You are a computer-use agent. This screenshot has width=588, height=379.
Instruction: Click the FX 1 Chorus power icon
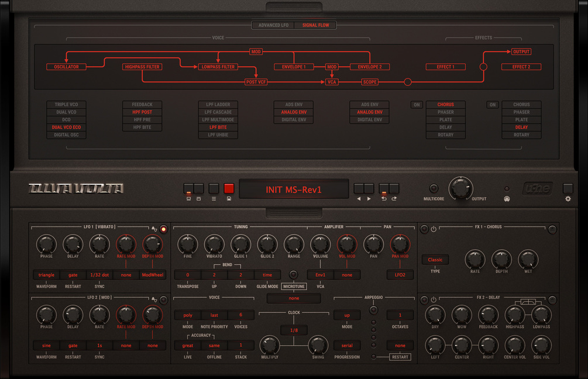[x=434, y=229]
